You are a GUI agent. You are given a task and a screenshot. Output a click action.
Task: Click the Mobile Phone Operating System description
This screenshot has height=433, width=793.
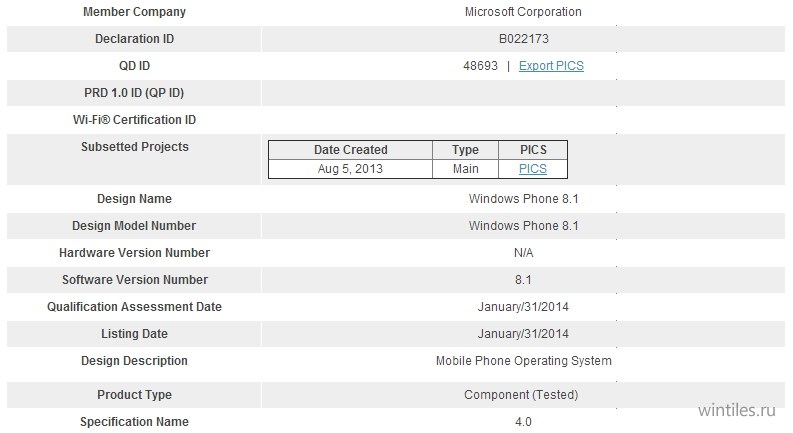tap(523, 361)
